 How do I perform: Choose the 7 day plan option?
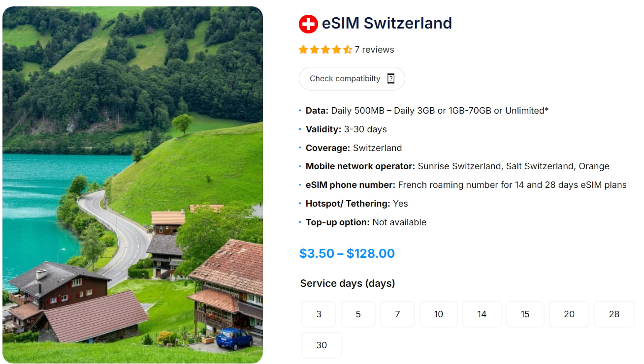pyautogui.click(x=397, y=314)
